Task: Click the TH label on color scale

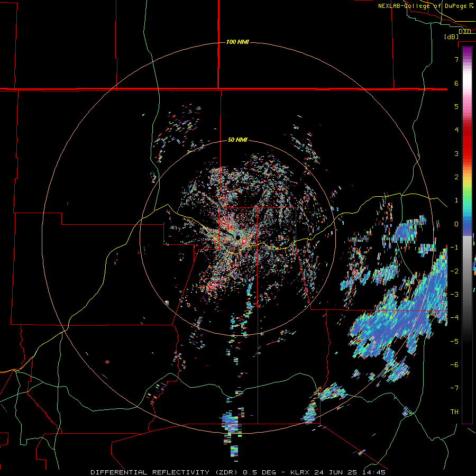Action: (454, 411)
